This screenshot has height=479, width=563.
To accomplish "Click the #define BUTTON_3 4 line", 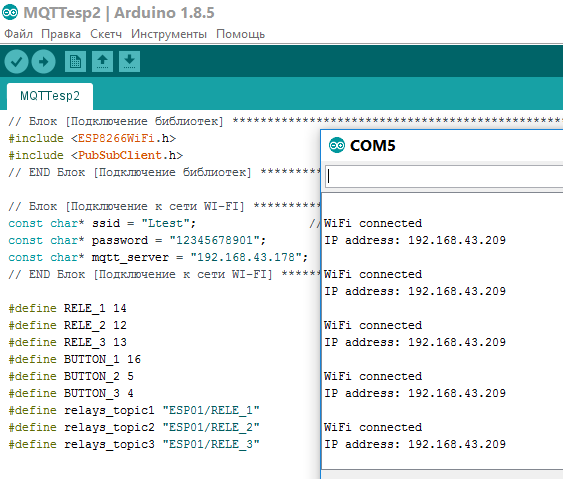I will [x=71, y=393].
